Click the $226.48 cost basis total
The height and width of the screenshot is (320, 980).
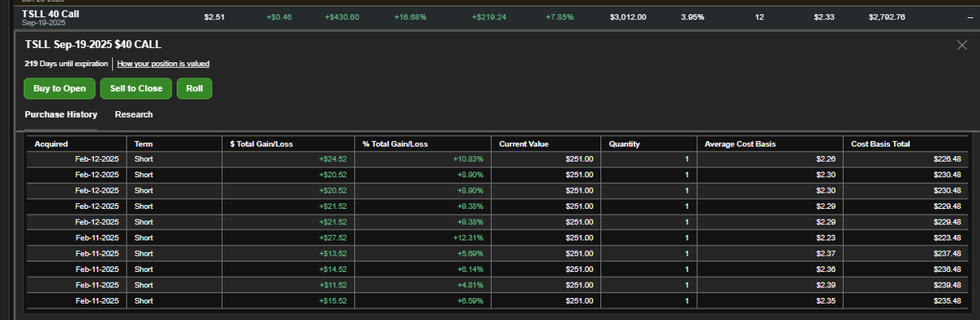(x=947, y=159)
